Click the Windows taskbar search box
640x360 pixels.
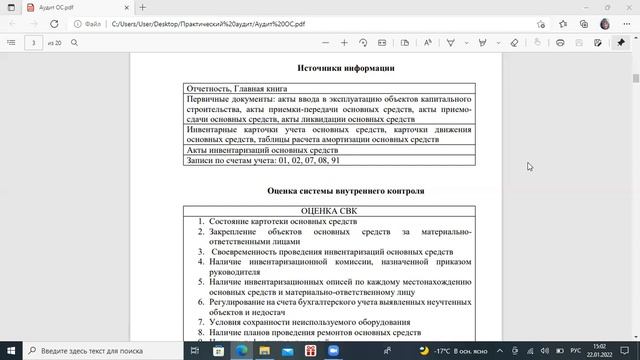pyautogui.click(x=103, y=351)
